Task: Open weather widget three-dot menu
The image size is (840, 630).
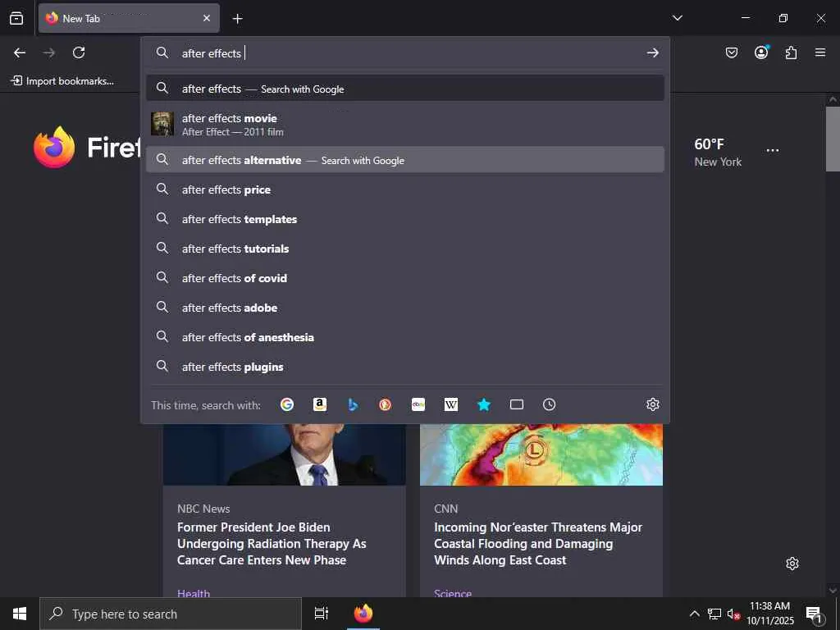Action: click(x=773, y=151)
